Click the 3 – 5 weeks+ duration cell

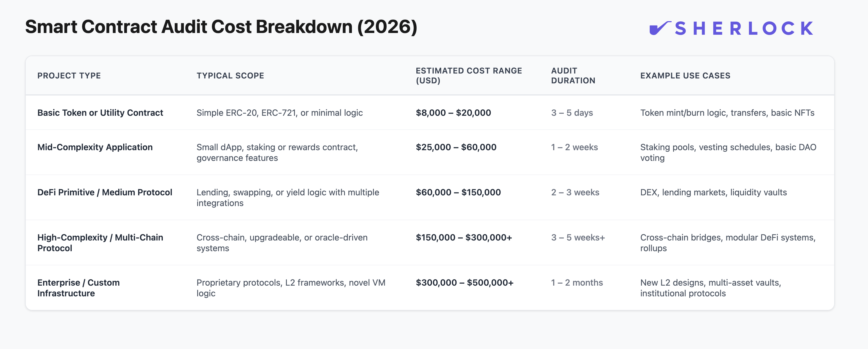(x=578, y=237)
